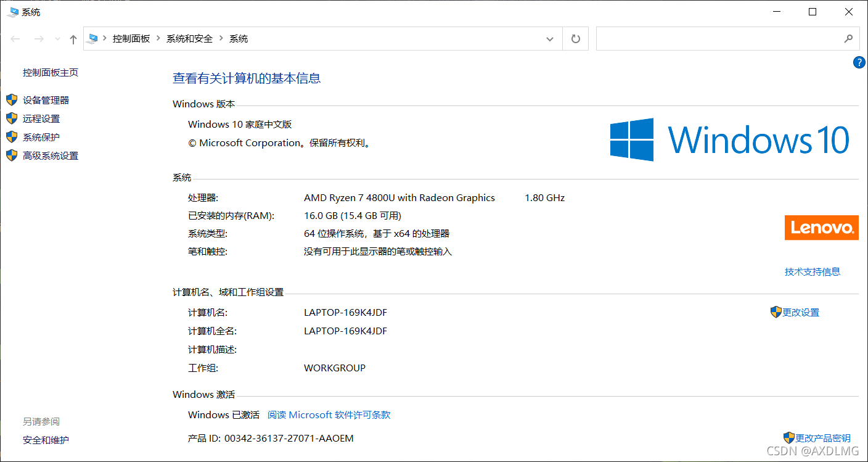Click the 已安装的内存(RAM) label

coord(231,216)
